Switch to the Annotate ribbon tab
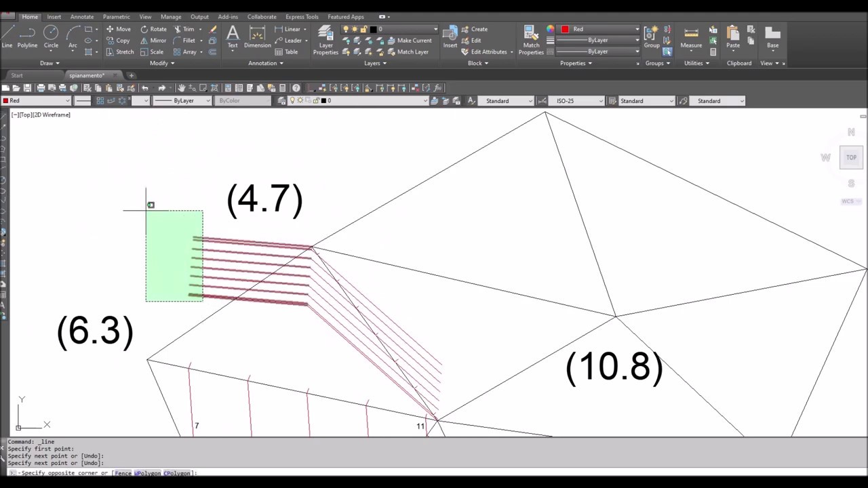 tap(82, 16)
